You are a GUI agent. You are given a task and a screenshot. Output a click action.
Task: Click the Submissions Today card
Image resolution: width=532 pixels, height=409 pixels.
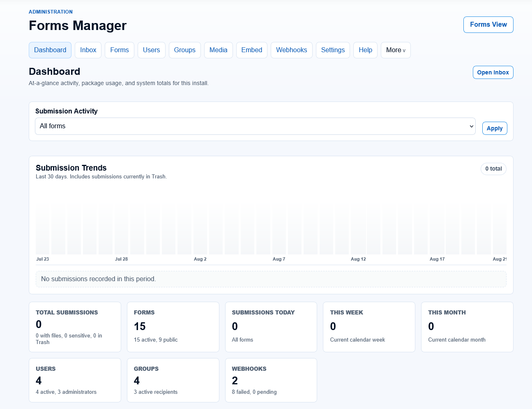(x=271, y=327)
